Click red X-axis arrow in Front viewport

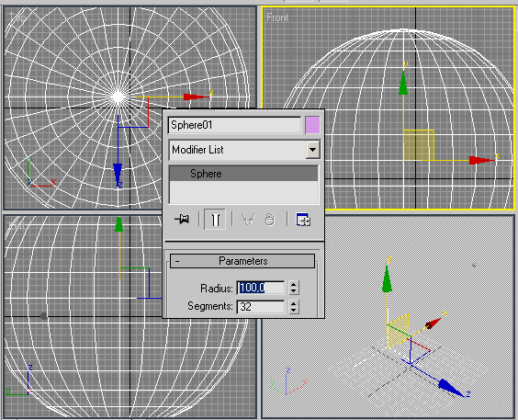pos(481,160)
